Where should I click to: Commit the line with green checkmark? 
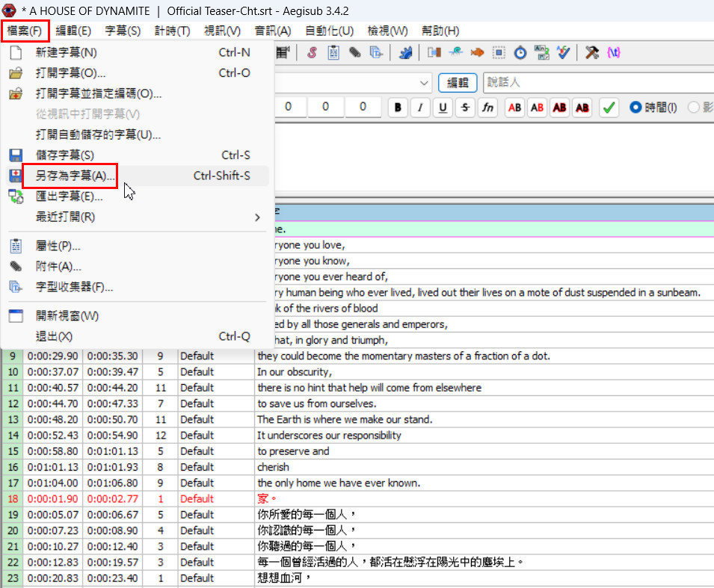(x=609, y=108)
